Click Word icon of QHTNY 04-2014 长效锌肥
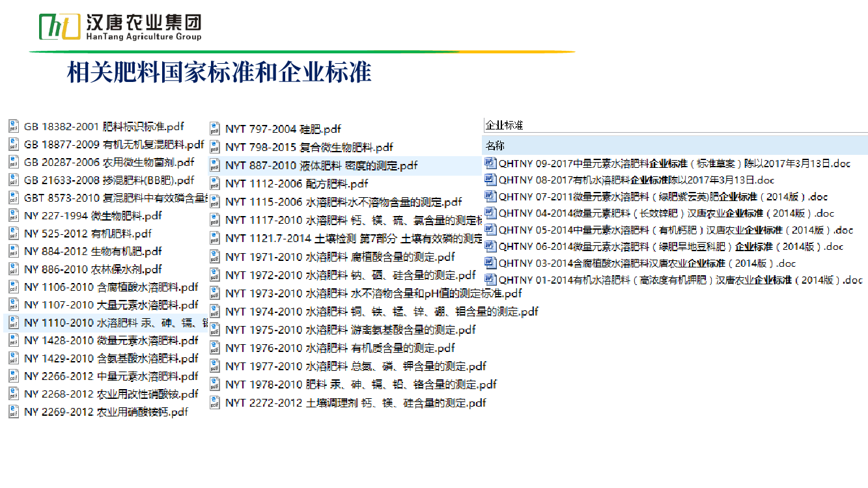868x488 pixels. 490,213
